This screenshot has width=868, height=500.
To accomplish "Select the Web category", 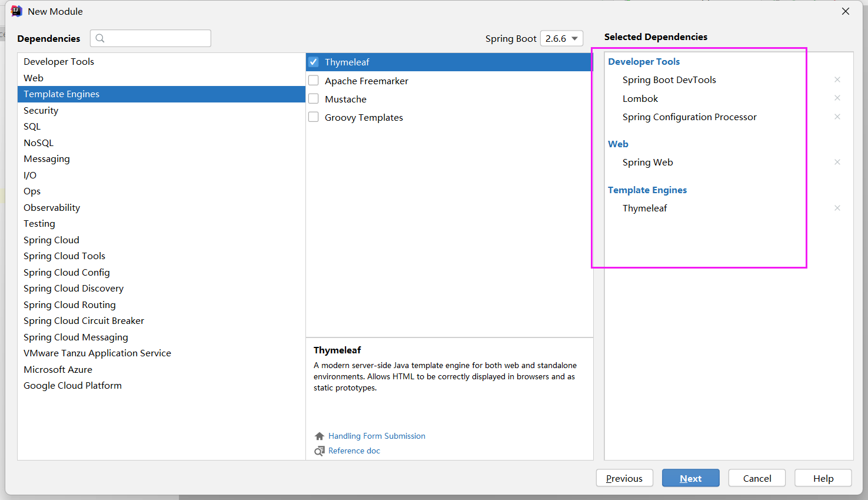I will [x=161, y=78].
